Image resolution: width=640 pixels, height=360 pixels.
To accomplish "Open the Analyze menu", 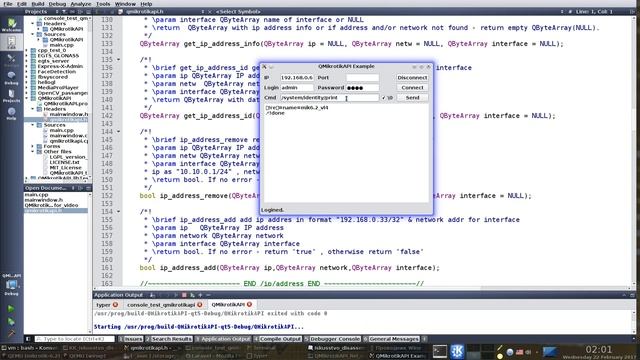I will (81, 4).
